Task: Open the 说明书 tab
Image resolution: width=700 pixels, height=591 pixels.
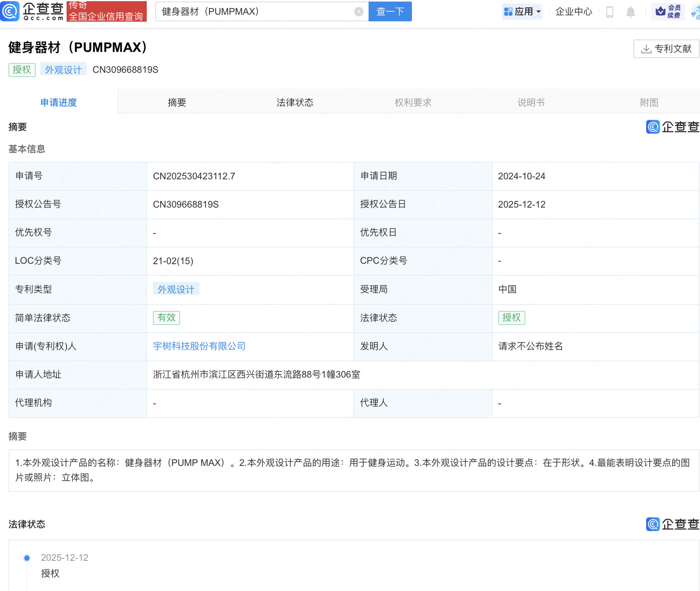Action: 531,102
